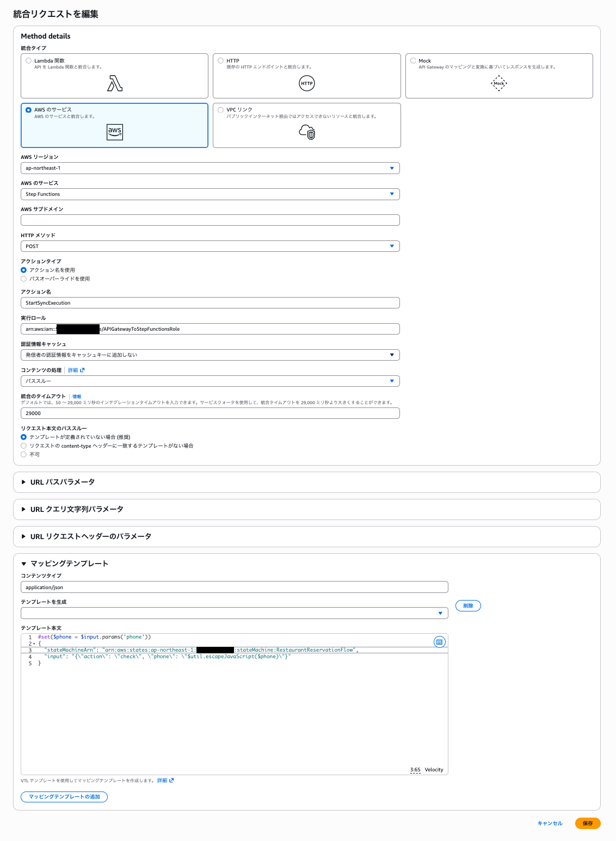Click the Lambda function icon
The width and height of the screenshot is (616, 841).
(115, 83)
